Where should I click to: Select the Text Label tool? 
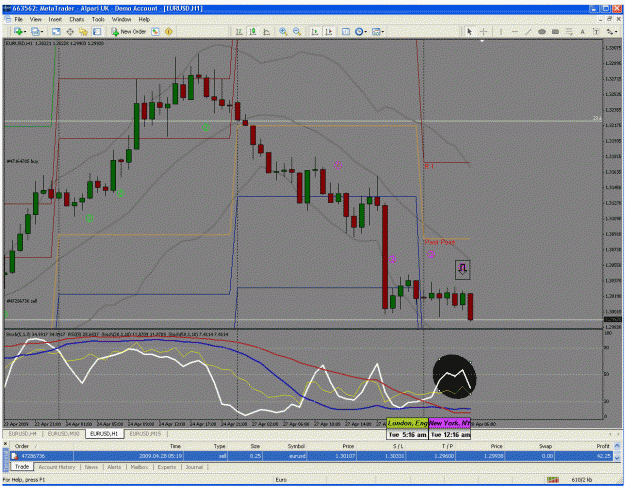[x=596, y=31]
